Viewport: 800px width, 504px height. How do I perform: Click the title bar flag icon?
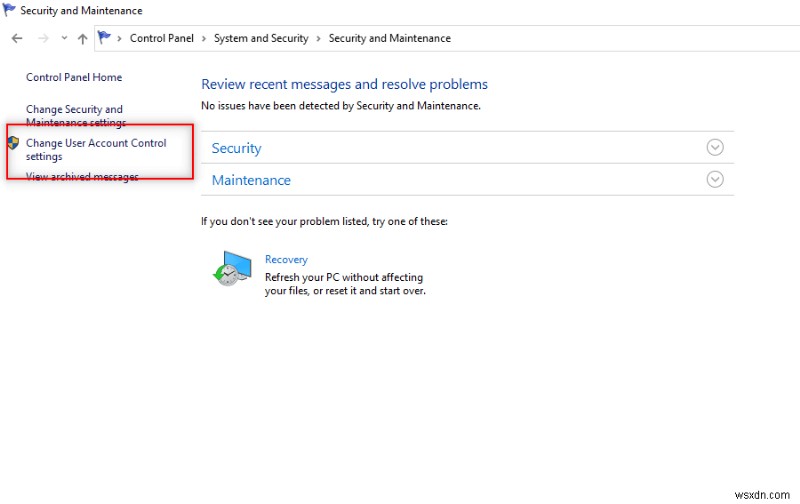(10, 10)
